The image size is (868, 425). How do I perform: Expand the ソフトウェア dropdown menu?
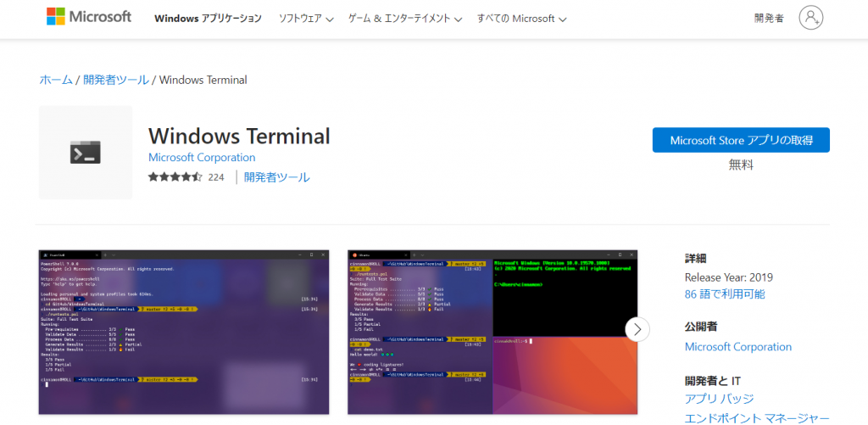coord(306,19)
